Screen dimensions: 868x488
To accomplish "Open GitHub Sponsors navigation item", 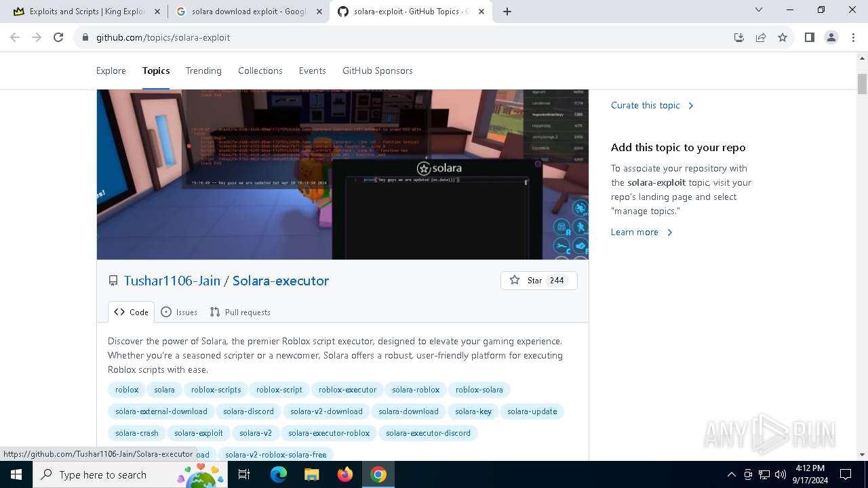I will [378, 70].
